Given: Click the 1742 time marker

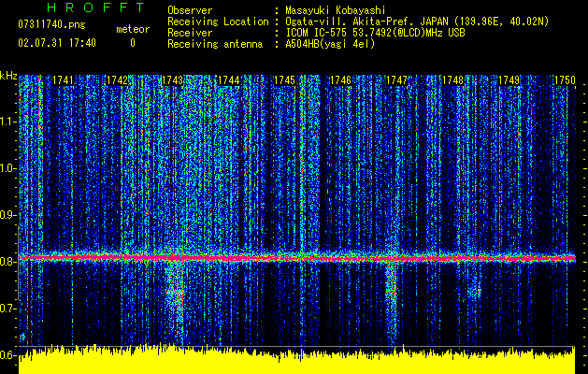Looking at the screenshot, I should pos(118,80).
